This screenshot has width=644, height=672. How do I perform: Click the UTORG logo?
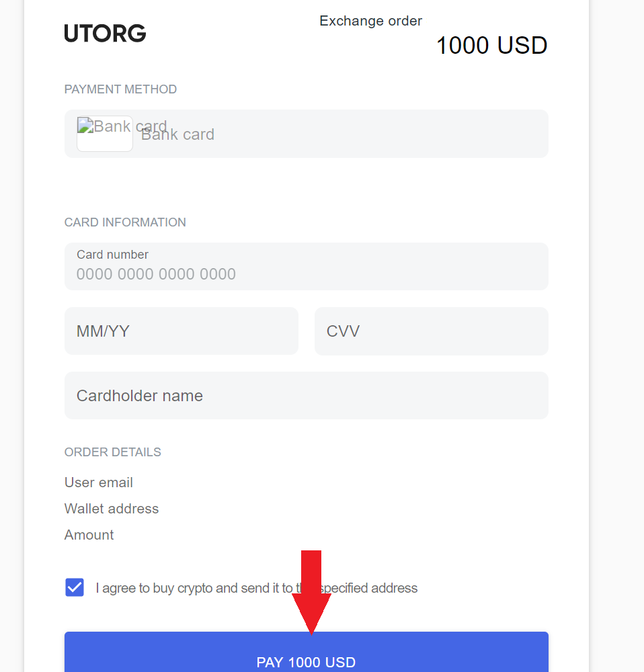(x=105, y=33)
